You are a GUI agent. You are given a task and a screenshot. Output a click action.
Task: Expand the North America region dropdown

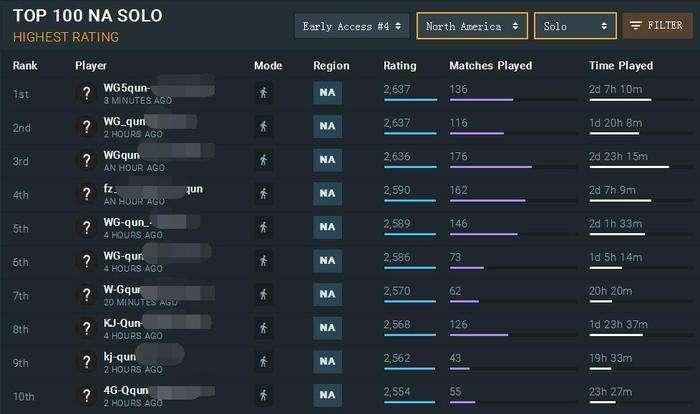coord(472,26)
